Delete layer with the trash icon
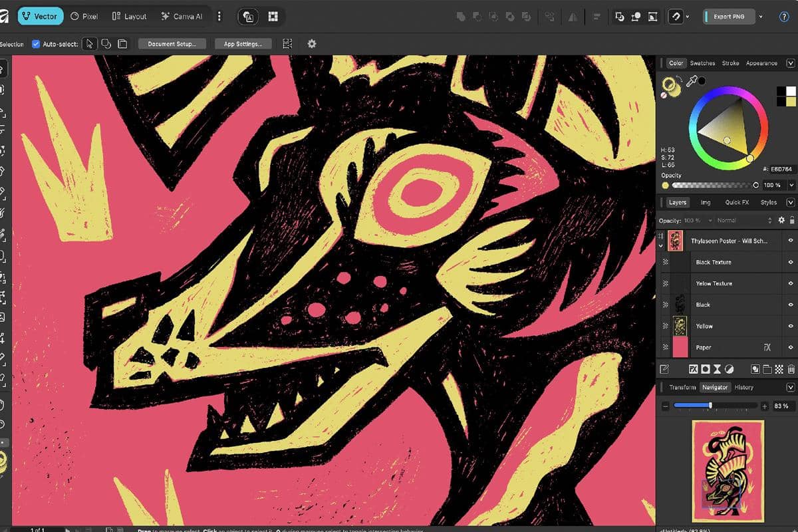 pos(791,369)
